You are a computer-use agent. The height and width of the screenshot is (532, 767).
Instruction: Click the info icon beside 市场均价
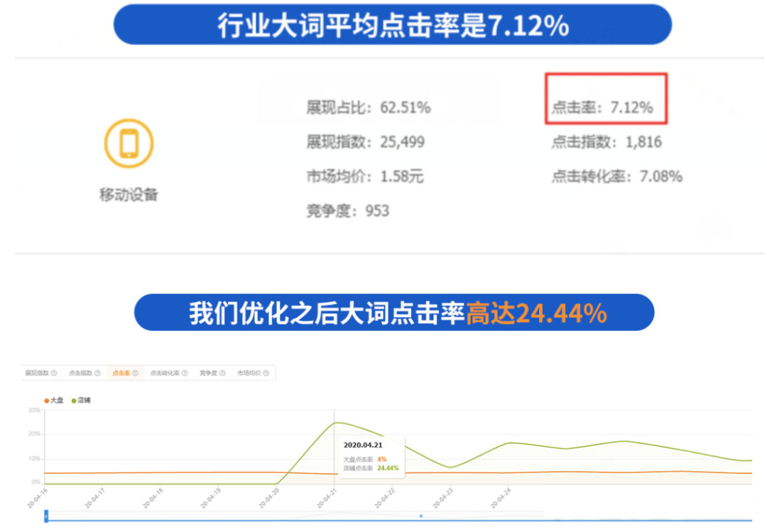tap(266, 371)
